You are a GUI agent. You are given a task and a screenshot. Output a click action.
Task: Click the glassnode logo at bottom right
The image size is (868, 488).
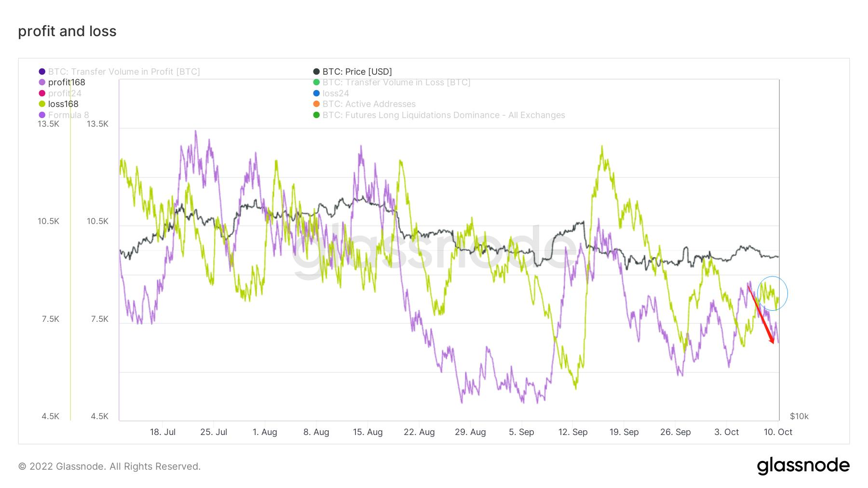coord(803,466)
